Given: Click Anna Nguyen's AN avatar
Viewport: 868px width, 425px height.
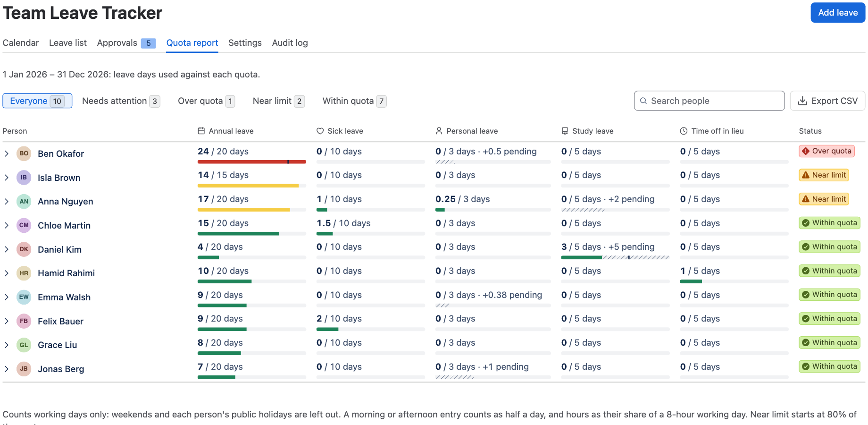Looking at the screenshot, I should (24, 201).
